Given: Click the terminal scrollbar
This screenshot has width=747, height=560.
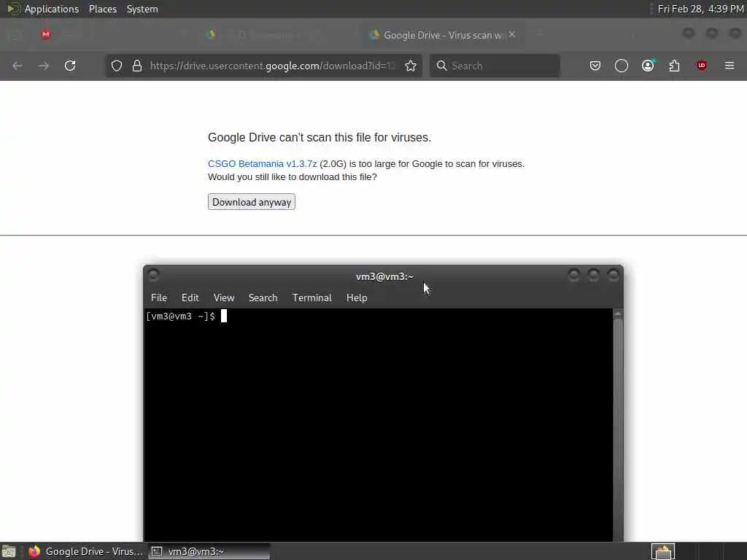Looking at the screenshot, I should 618,429.
